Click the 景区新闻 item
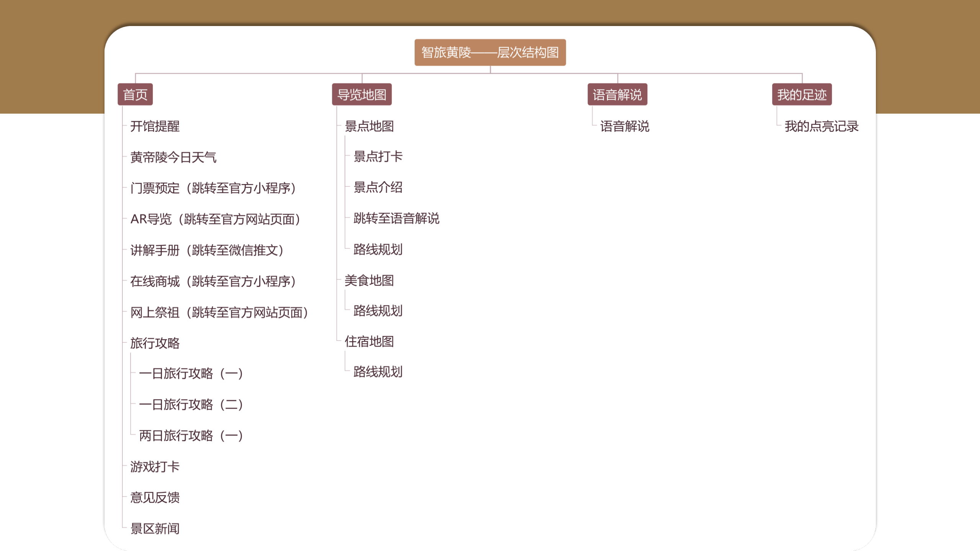 click(155, 529)
